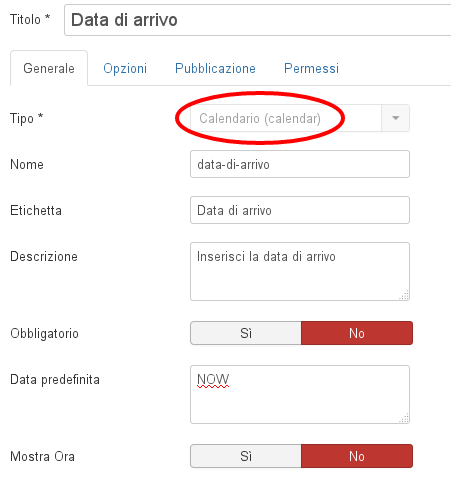This screenshot has height=492, width=451.
Task: Click inside the Descrizione textarea
Action: (300, 271)
